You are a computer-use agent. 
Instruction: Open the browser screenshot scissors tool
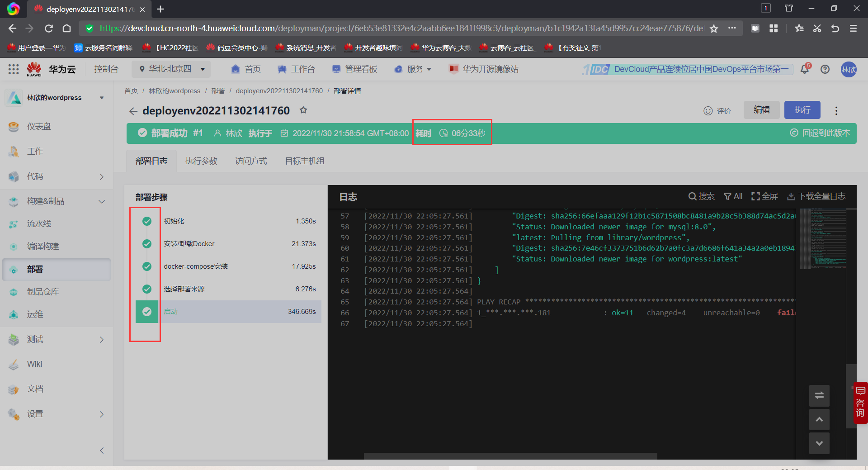(817, 28)
